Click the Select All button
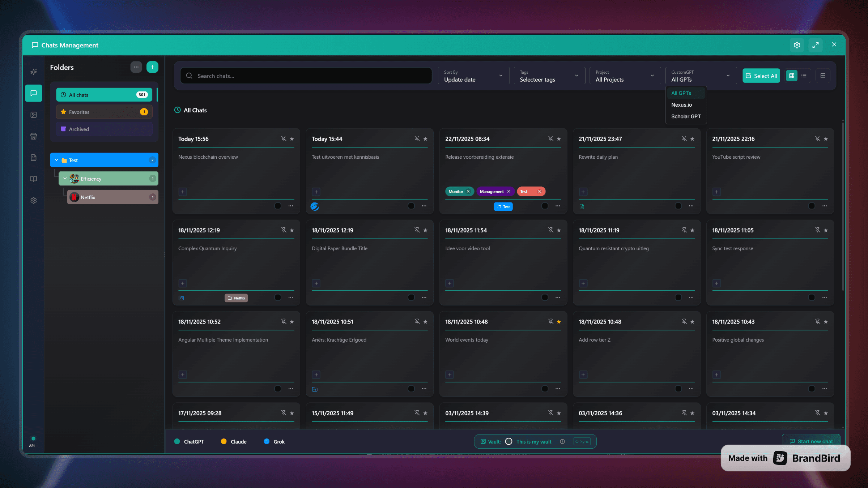This screenshot has height=488, width=868. coord(761,76)
